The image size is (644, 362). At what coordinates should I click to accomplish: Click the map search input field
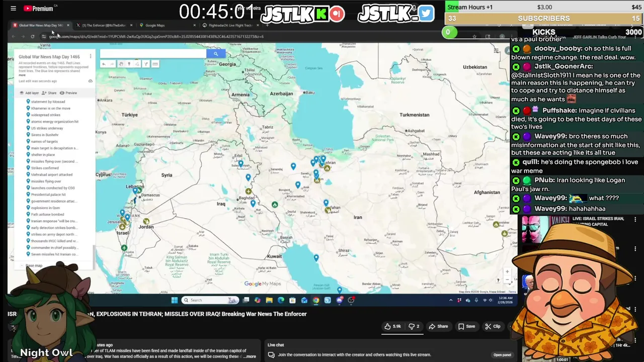(153, 54)
